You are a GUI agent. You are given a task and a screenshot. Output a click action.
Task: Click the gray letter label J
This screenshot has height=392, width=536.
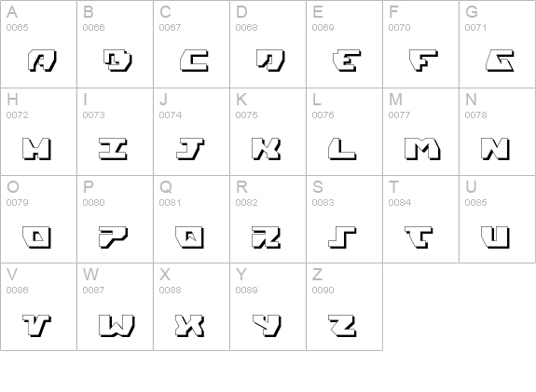pos(163,100)
